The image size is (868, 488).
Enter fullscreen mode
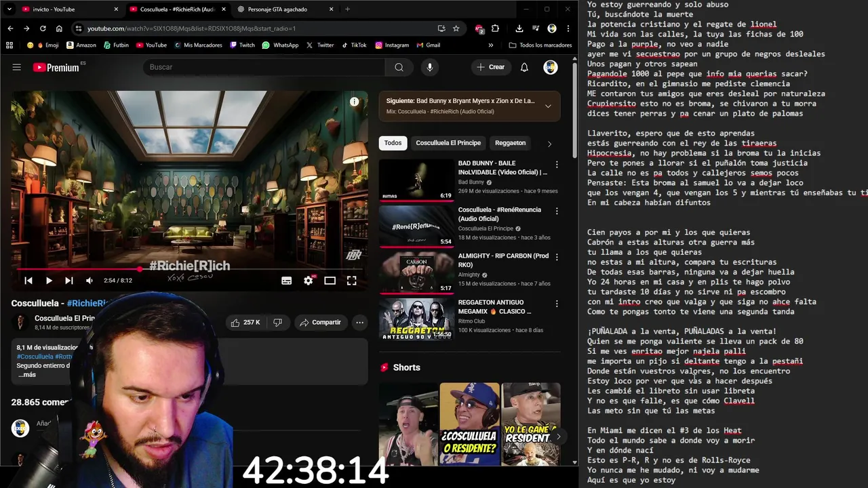click(351, 281)
